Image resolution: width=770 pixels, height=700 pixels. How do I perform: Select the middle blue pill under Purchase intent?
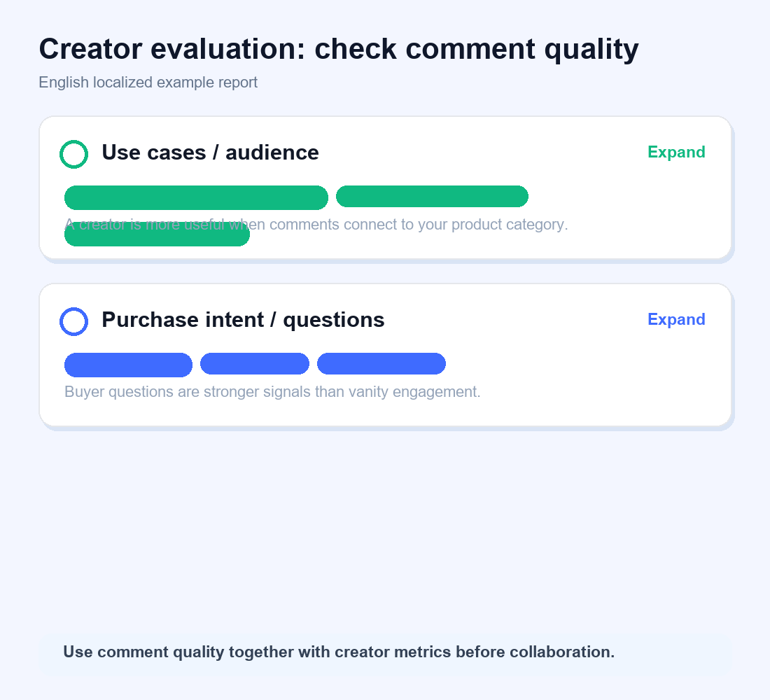[255, 363]
